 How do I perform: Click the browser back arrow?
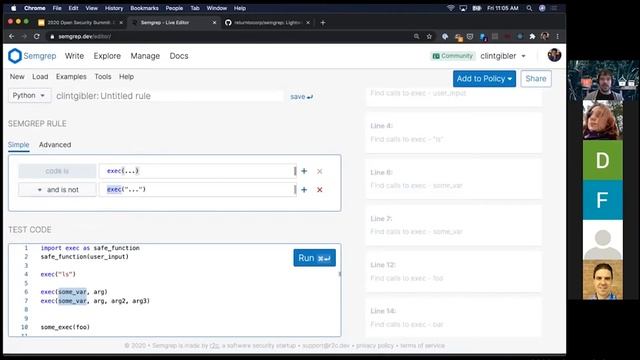11,36
